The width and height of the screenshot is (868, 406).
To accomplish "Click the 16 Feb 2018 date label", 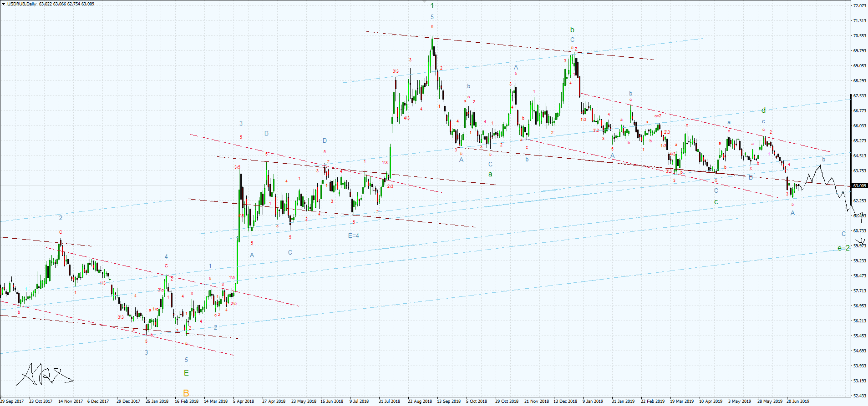I will [x=187, y=401].
